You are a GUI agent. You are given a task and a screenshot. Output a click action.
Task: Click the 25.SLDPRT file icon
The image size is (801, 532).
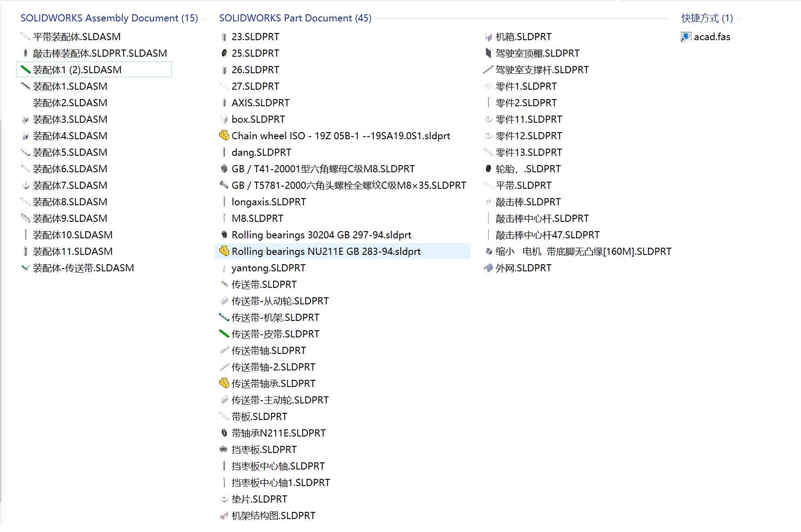224,53
